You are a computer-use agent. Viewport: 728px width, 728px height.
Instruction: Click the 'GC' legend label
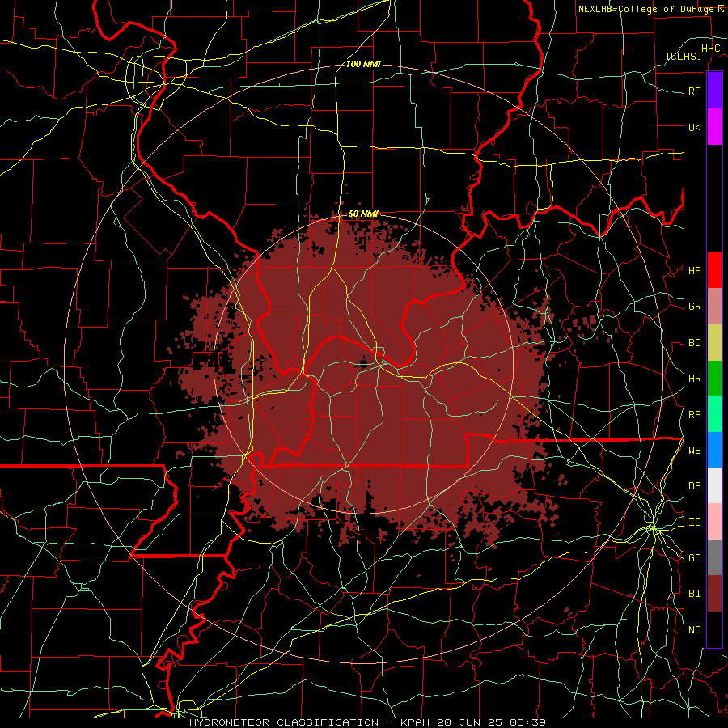coord(695,557)
